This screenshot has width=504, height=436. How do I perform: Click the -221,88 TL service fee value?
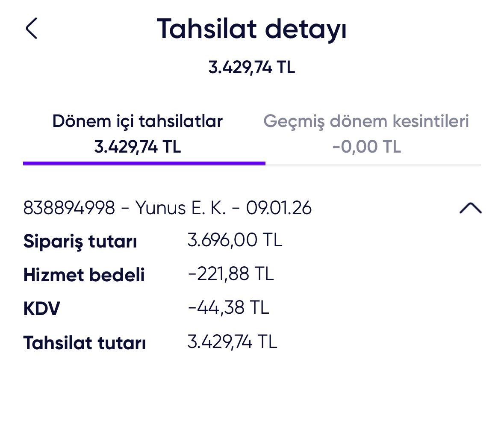coord(230,274)
